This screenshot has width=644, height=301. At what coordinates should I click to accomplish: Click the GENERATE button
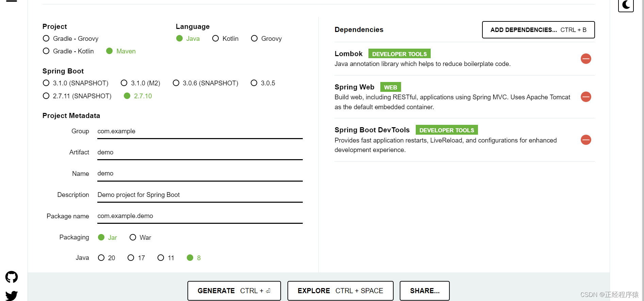point(234,291)
